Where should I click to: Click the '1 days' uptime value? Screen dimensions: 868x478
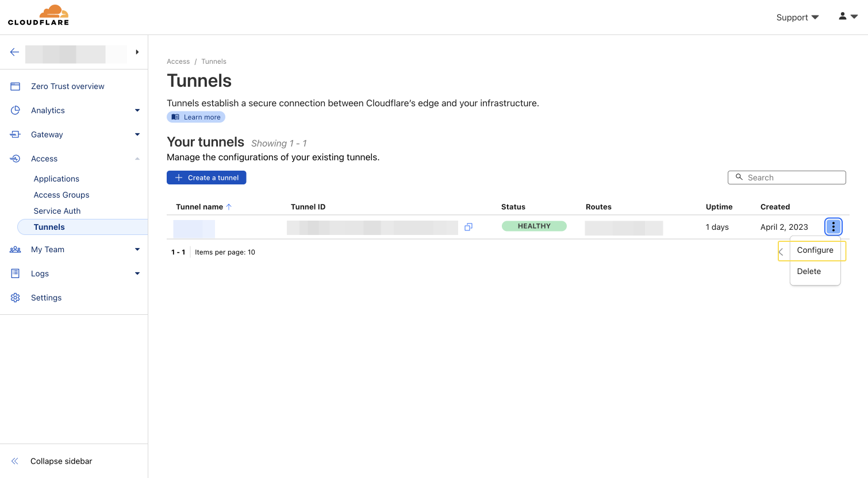click(717, 227)
